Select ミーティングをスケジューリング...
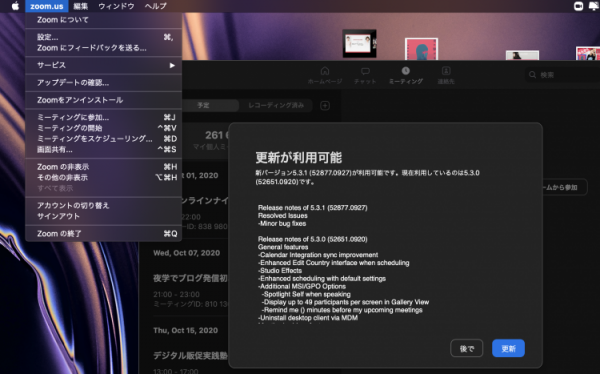 coord(103,139)
